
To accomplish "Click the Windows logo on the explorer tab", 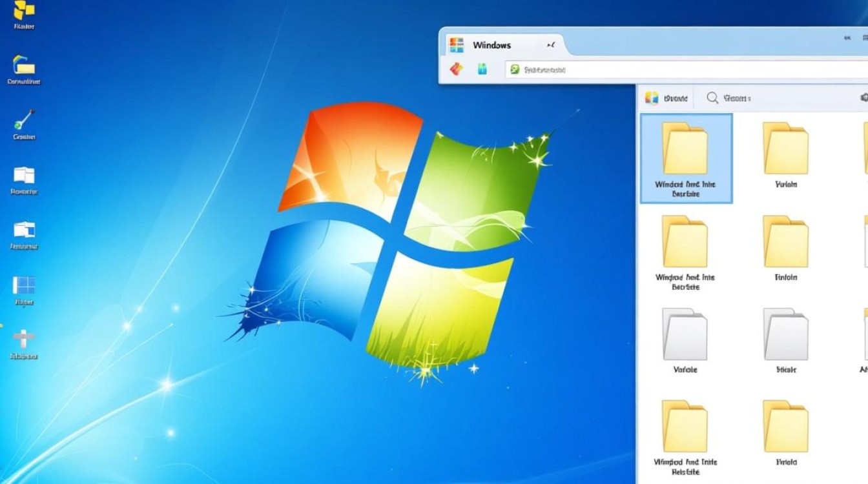I will pyautogui.click(x=458, y=45).
